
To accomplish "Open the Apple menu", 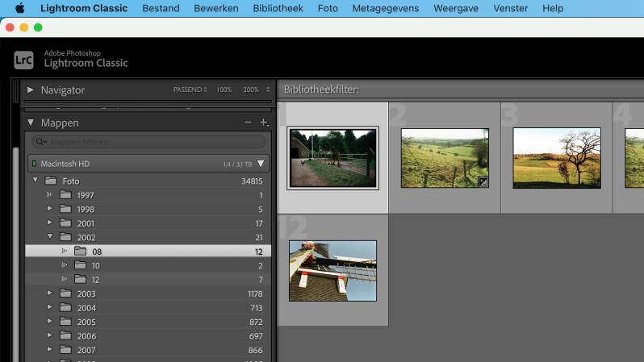I will [20, 8].
